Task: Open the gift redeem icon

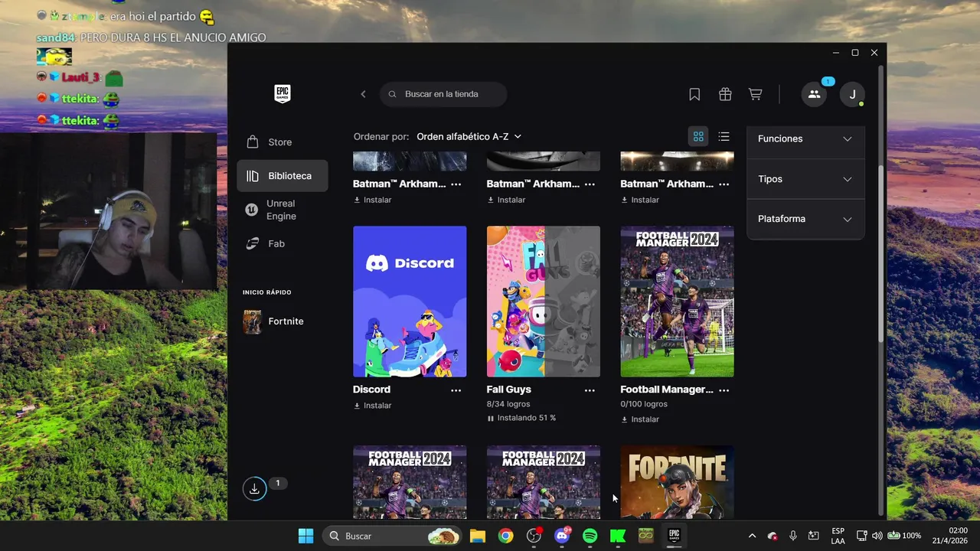Action: (x=725, y=94)
